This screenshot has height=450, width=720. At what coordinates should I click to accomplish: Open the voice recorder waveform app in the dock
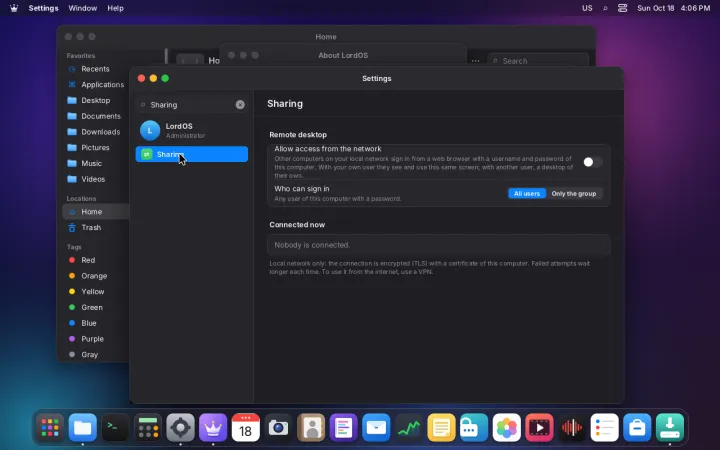coord(572,428)
